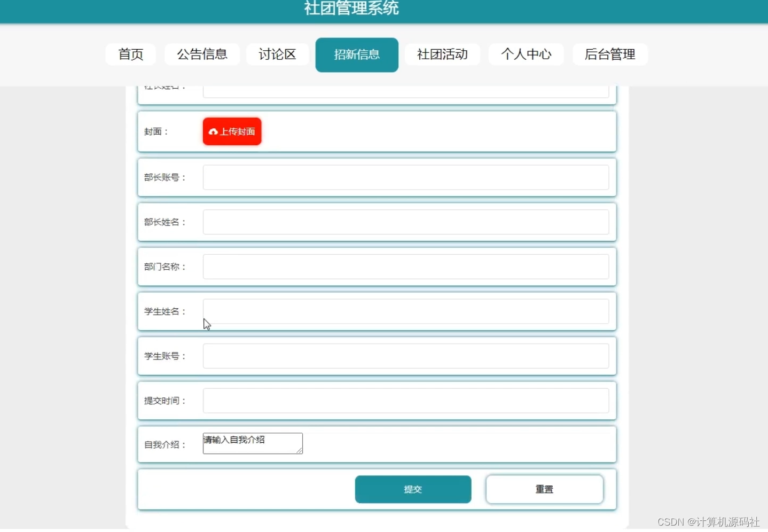
Task: Navigate to 个人中心 tab
Action: (x=526, y=54)
